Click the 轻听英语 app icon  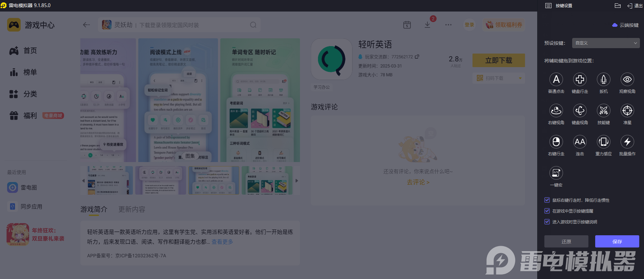(331, 59)
